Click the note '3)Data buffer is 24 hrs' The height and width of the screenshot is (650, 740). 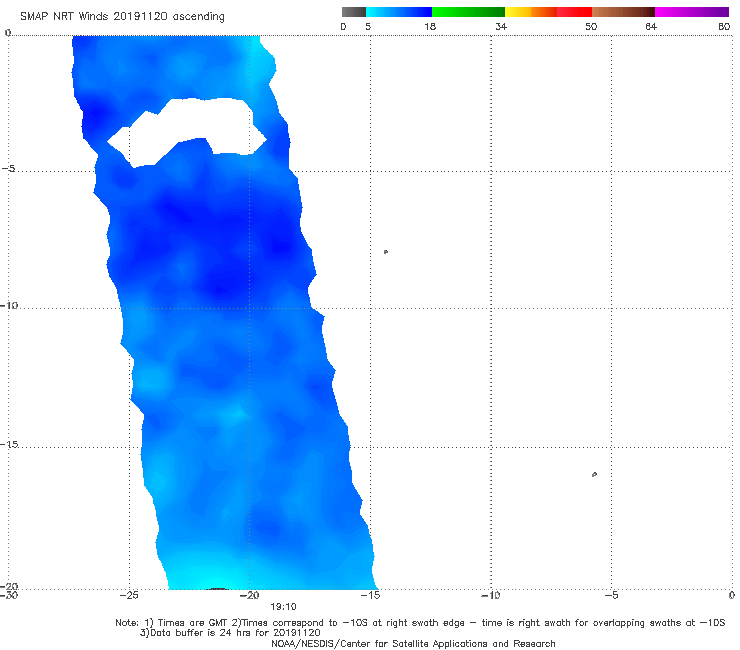[x=230, y=633]
